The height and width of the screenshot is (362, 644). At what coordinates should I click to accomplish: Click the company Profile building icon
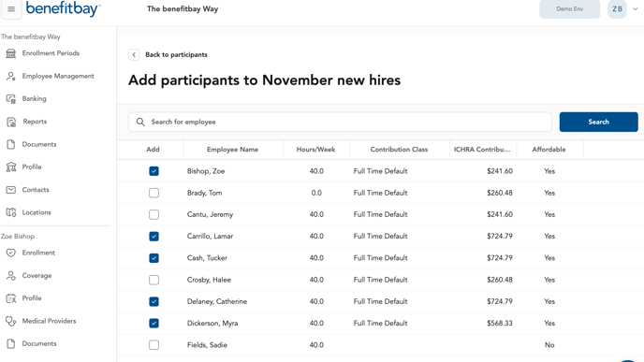coord(11,167)
